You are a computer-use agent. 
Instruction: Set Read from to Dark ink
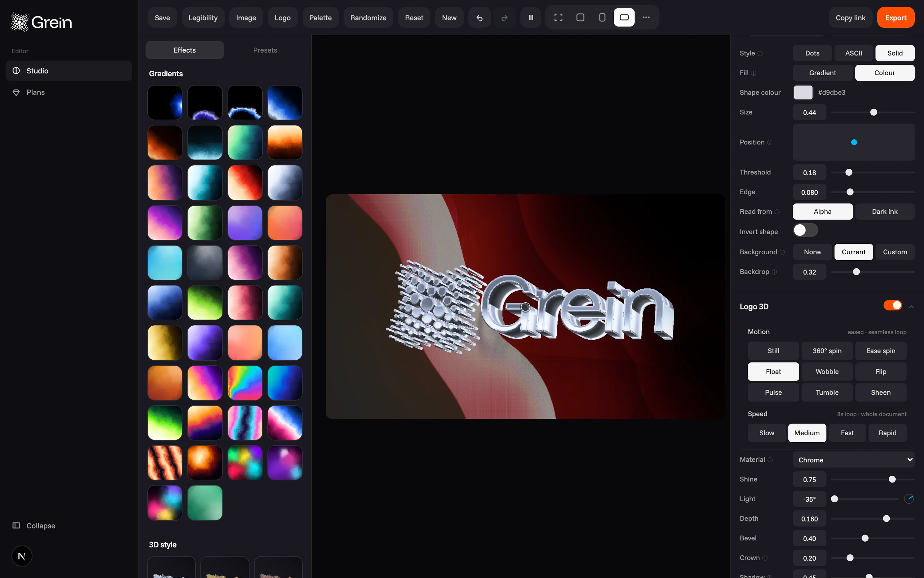(885, 211)
